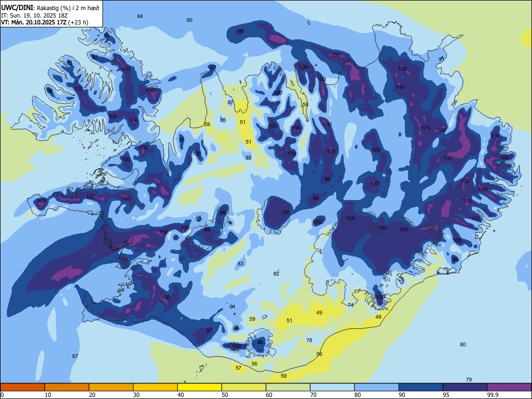Select the 'IT: Sun. 19. 10. 2025 18Z' line
The height and width of the screenshot is (399, 532).
[x=35, y=15]
